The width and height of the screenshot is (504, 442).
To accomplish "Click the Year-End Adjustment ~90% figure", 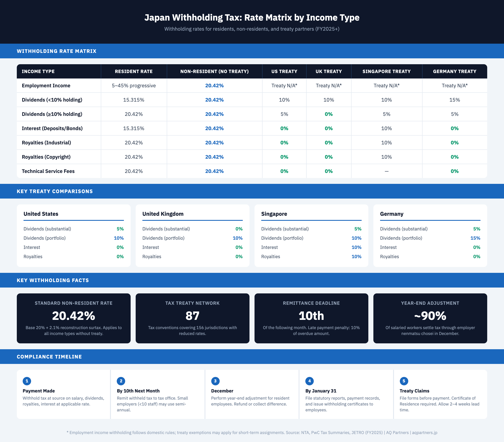I will pos(430,316).
